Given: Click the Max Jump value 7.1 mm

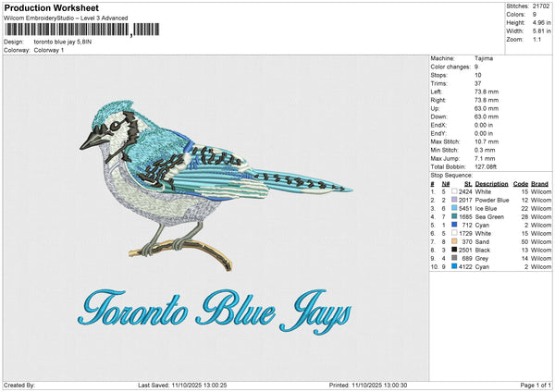Looking at the screenshot, I should [x=485, y=158].
